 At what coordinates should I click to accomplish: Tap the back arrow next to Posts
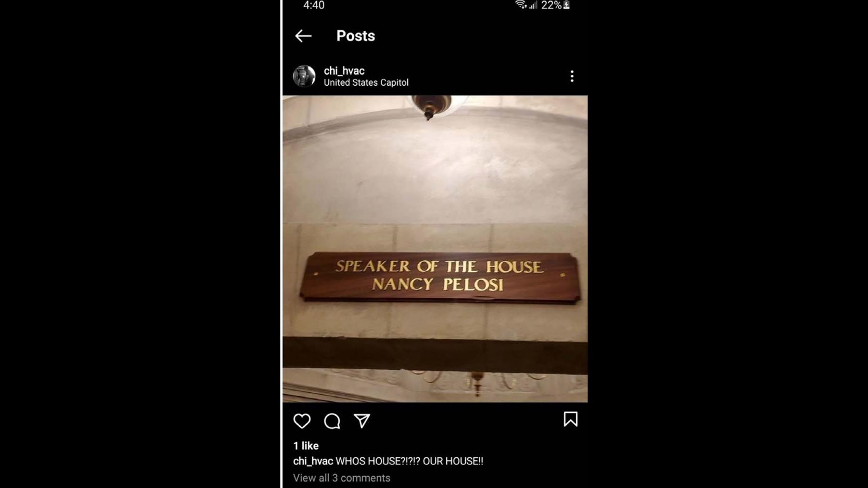(303, 36)
